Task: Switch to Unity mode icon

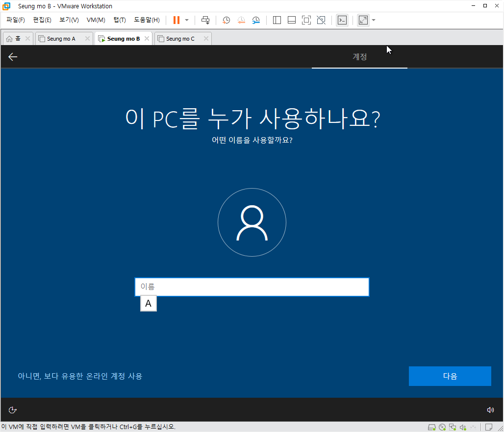Action: (x=321, y=20)
